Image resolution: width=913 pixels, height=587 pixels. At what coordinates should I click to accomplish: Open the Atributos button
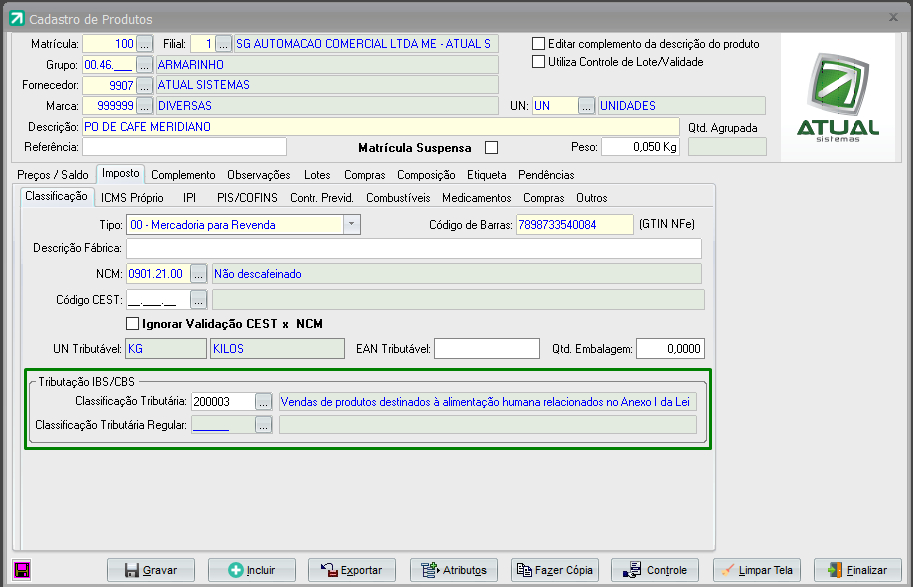[x=454, y=570]
